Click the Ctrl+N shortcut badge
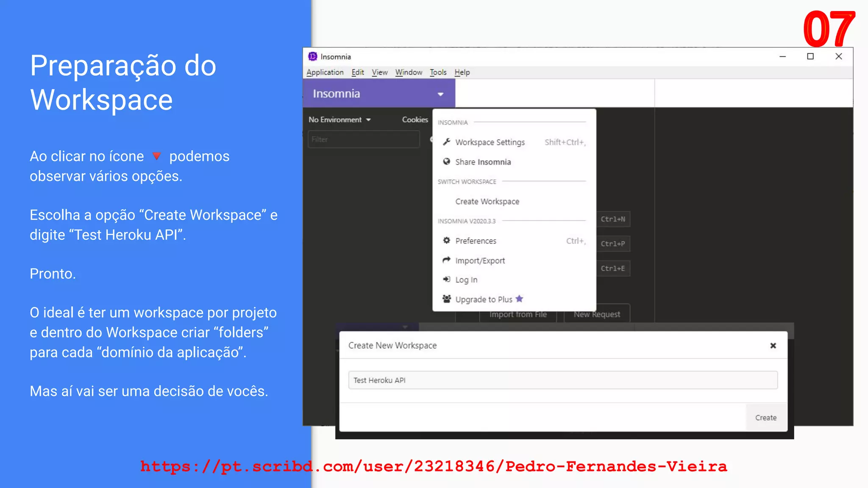Screen dimensions: 868x488 613,219
